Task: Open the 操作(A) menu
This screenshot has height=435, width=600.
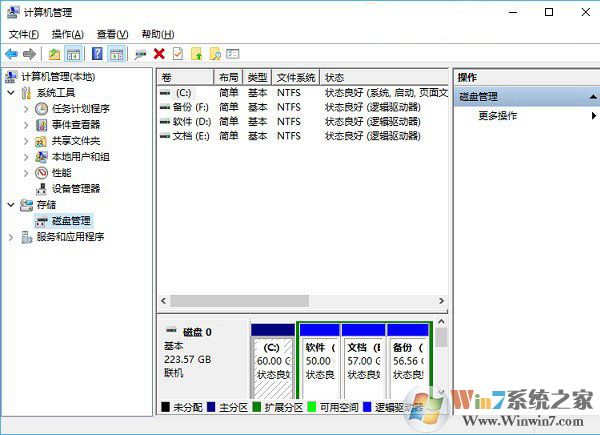Action: [67, 34]
